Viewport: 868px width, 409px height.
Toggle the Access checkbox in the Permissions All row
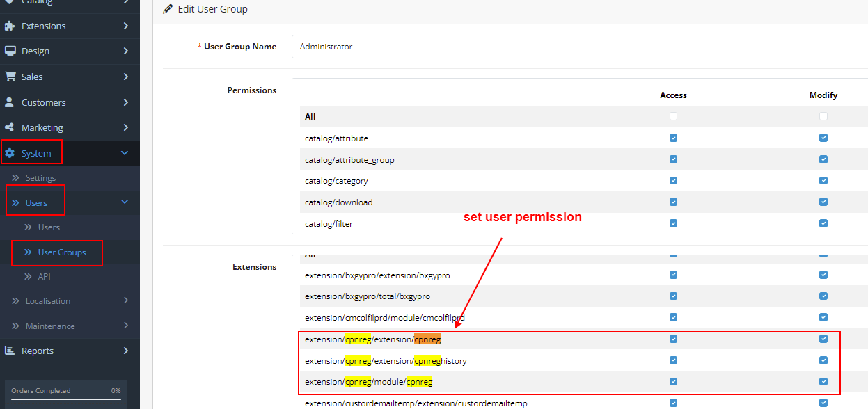pos(673,116)
